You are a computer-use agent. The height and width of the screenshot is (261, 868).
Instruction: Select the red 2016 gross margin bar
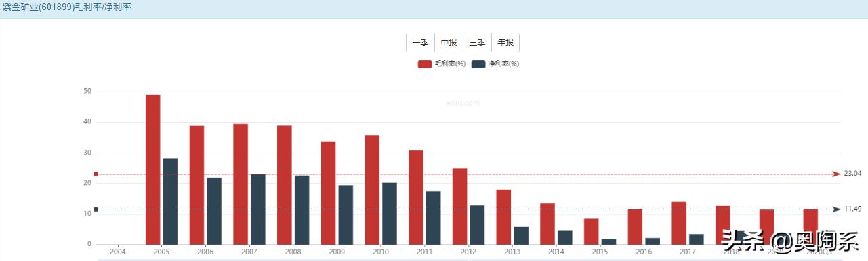pos(635,226)
